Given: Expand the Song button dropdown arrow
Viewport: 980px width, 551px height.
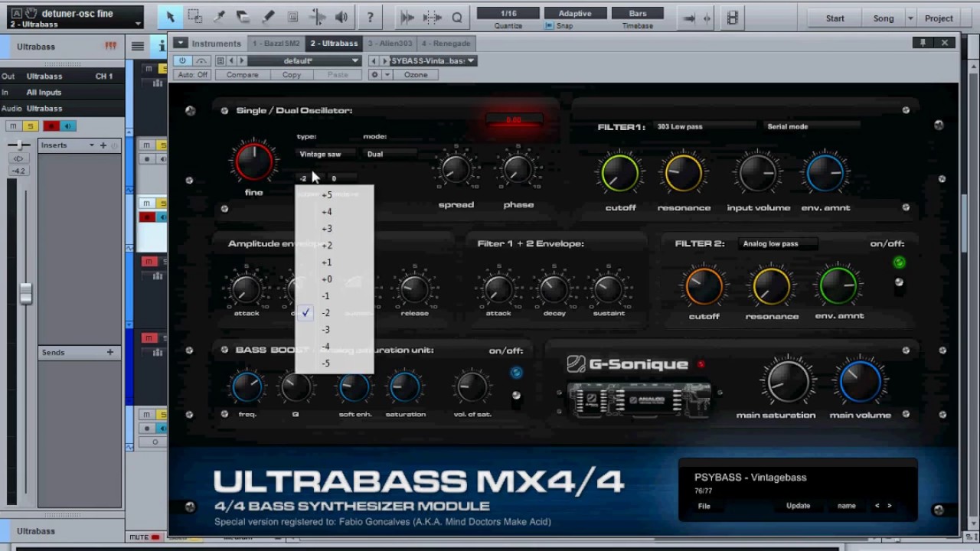Looking at the screenshot, I should pos(910,18).
